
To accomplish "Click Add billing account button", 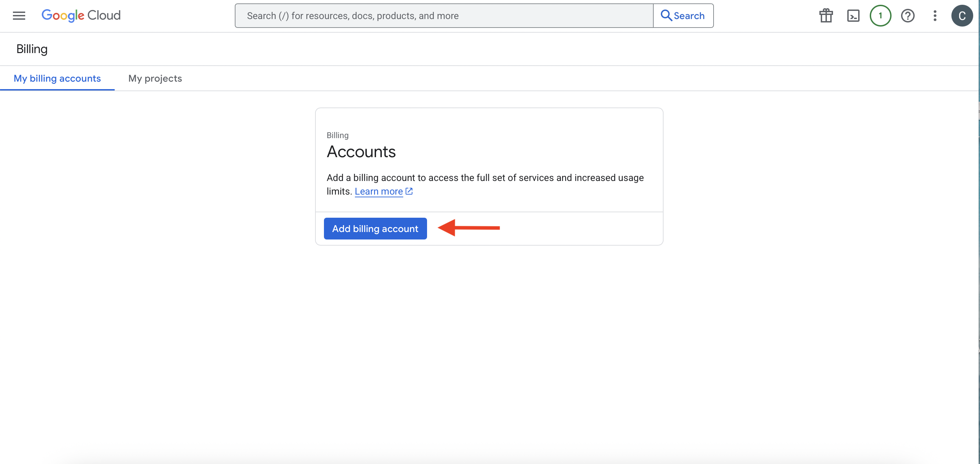I will pos(375,229).
